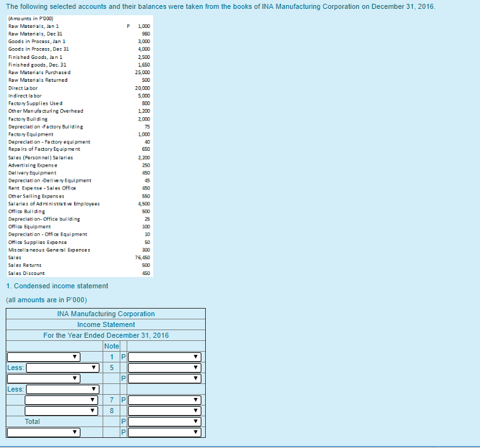This screenshot has width=480, height=448.
Task: Click the 'Direct Labor' account label
Action: [x=23, y=88]
